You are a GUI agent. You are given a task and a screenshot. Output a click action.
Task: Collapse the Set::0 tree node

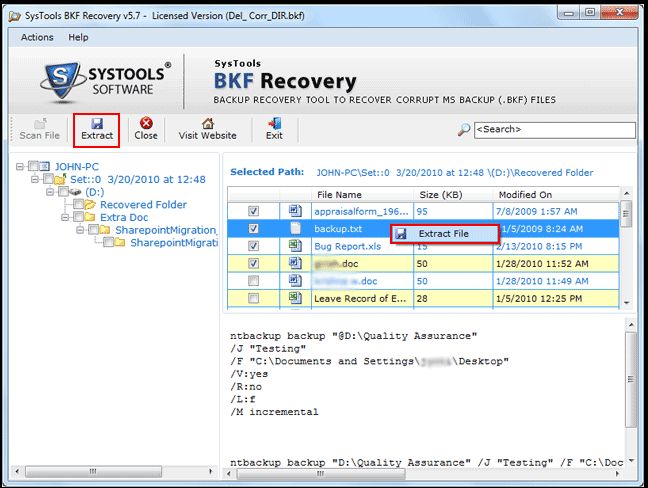pos(35,179)
